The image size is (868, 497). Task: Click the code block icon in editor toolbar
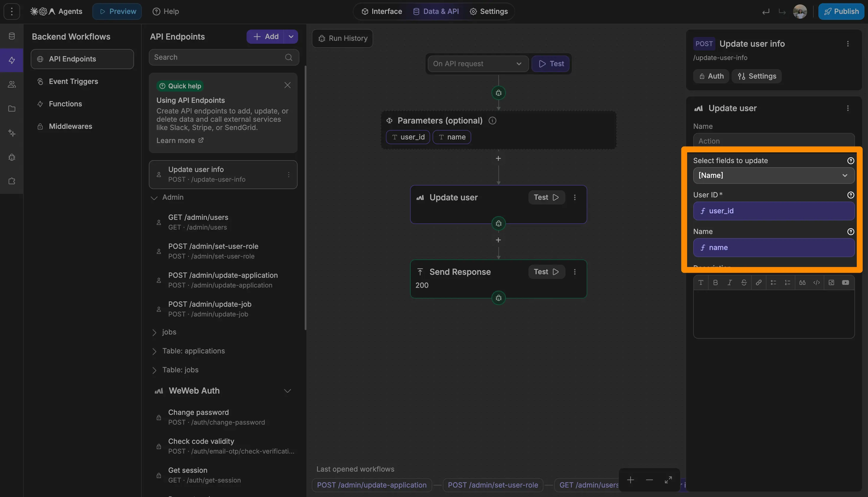[817, 282]
